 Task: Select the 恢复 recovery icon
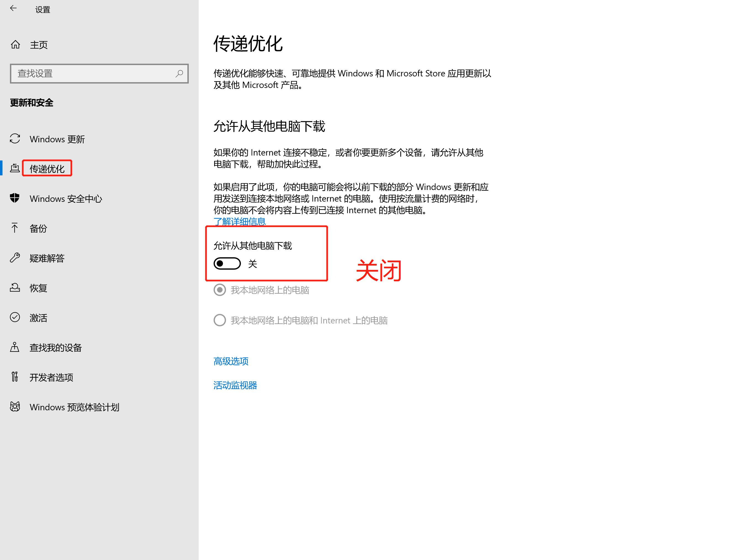[x=15, y=288]
